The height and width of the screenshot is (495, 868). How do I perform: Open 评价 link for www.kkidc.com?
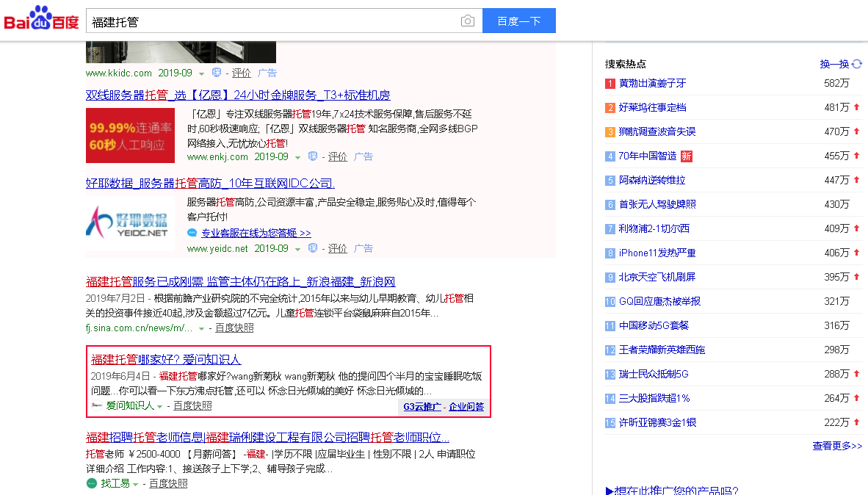(242, 73)
